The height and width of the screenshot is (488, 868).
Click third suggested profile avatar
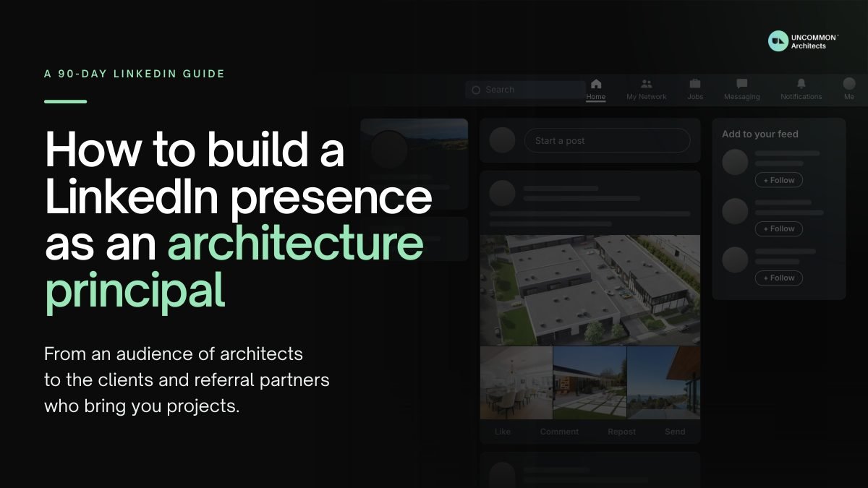tap(735, 260)
